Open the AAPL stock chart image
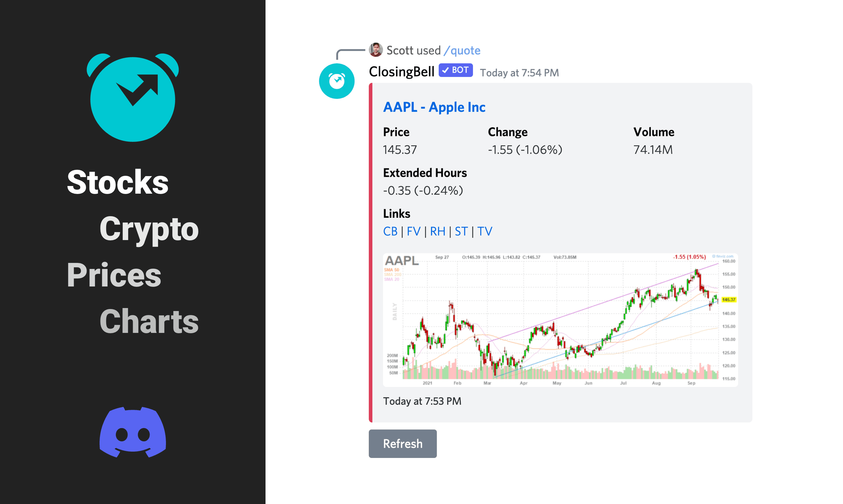Image resolution: width=843 pixels, height=504 pixels. (560, 320)
